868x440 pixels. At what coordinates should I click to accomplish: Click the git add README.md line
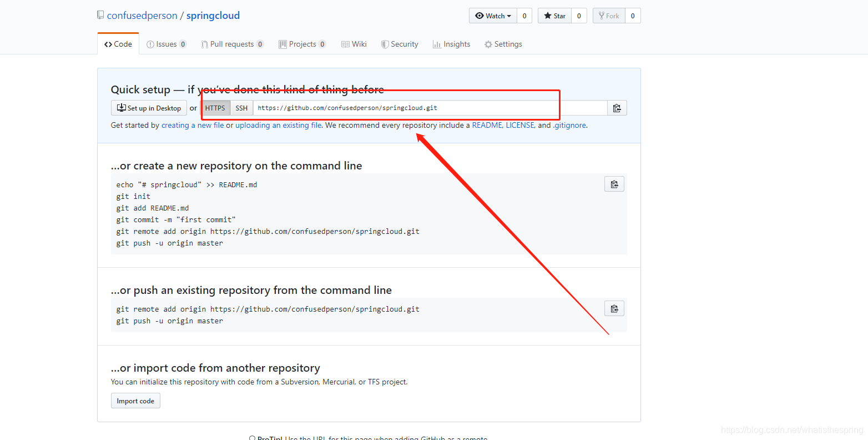[x=153, y=208]
